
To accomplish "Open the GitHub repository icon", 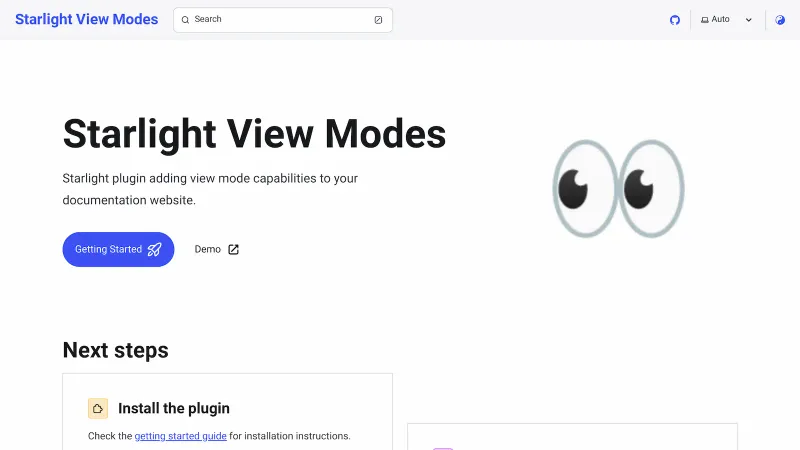I will click(675, 20).
